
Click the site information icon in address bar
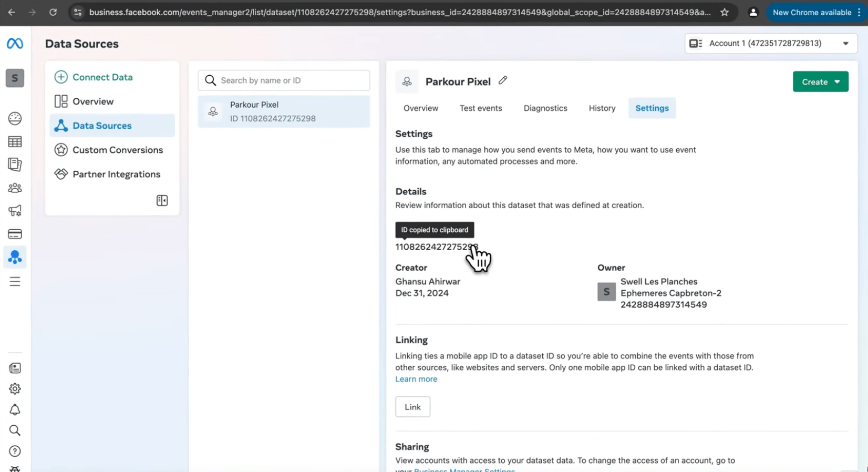pyautogui.click(x=77, y=12)
